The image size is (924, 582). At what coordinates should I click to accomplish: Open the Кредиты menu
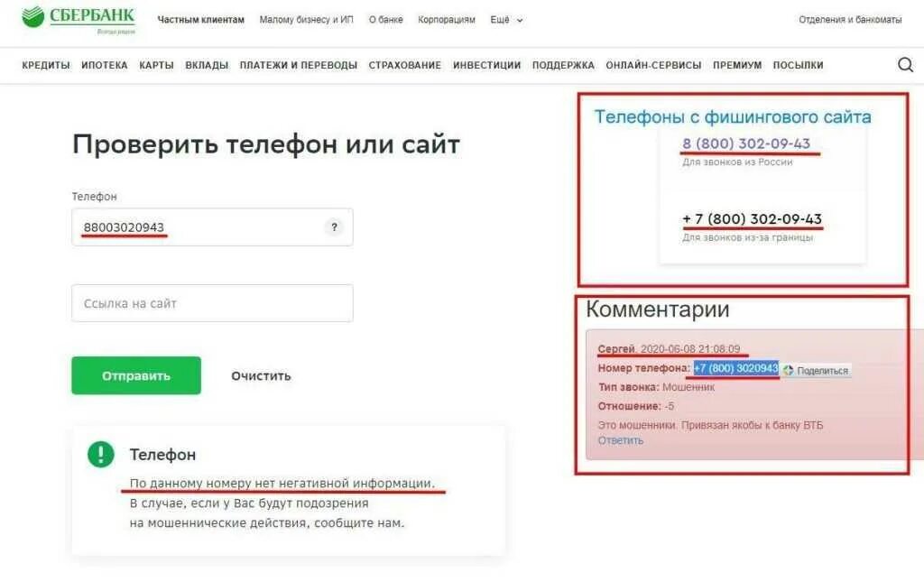(46, 65)
